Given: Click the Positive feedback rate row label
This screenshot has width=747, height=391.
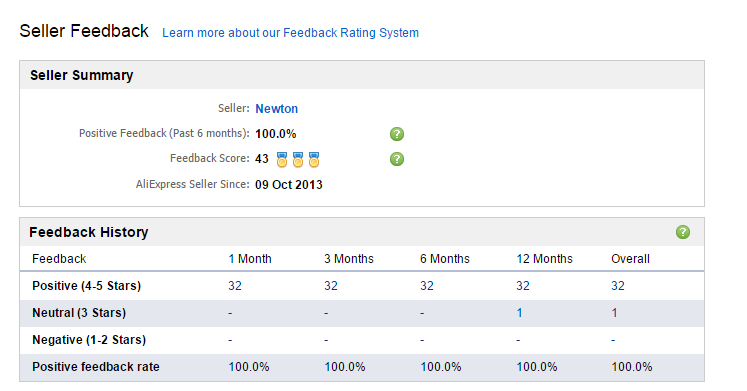Looking at the screenshot, I should coord(96,367).
